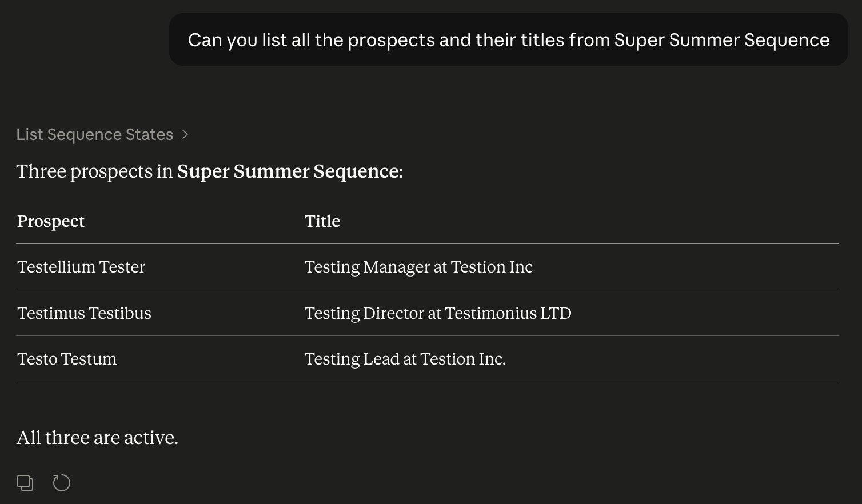Click the bold Super Summer Sequence heading text
The image size is (862, 504).
coord(288,171)
